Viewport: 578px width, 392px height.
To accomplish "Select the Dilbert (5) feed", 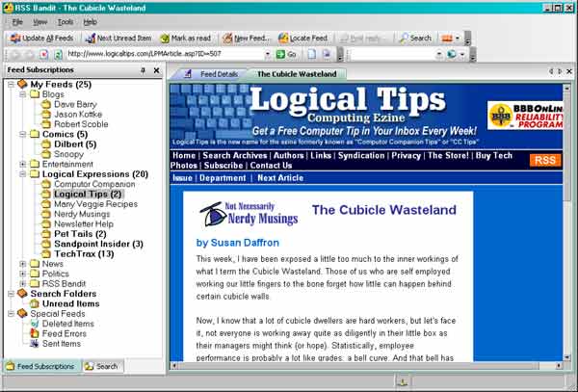I will pyautogui.click(x=75, y=144).
